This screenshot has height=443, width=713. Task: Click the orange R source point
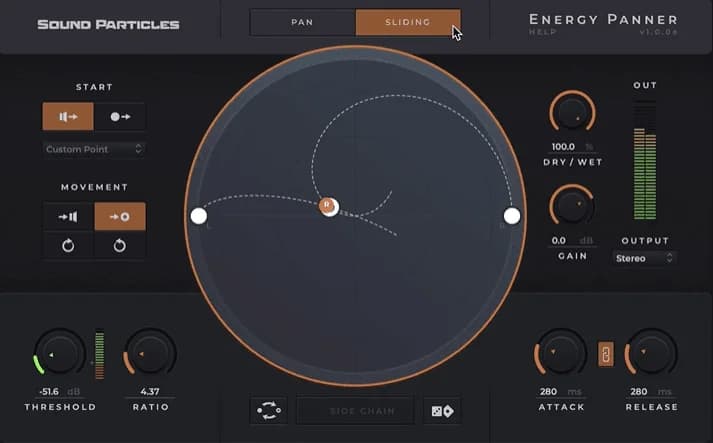(x=327, y=206)
